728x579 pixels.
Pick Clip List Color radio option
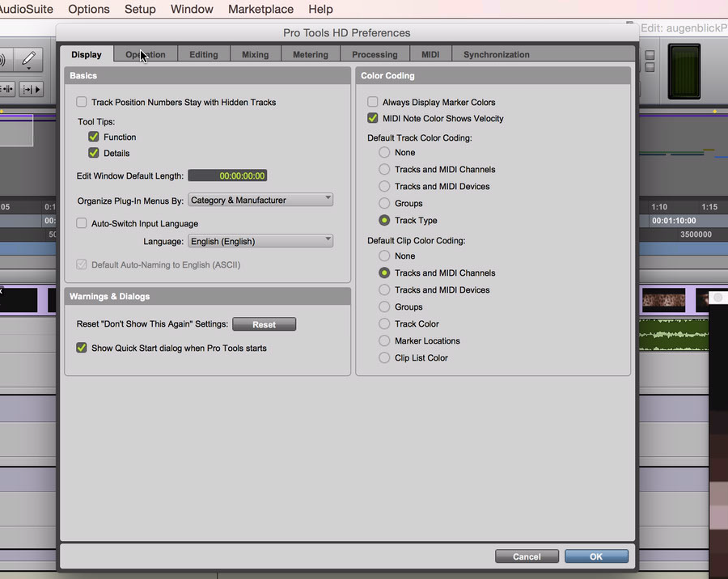pos(385,358)
